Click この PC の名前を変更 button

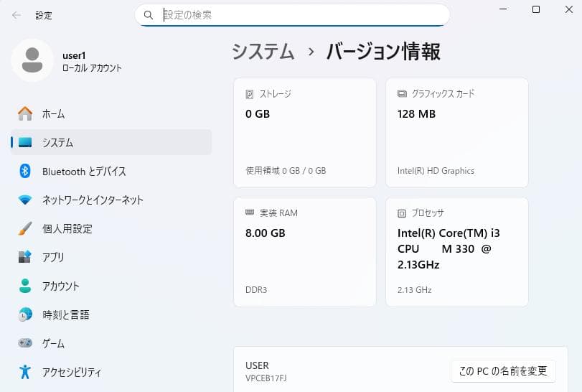coord(503,371)
